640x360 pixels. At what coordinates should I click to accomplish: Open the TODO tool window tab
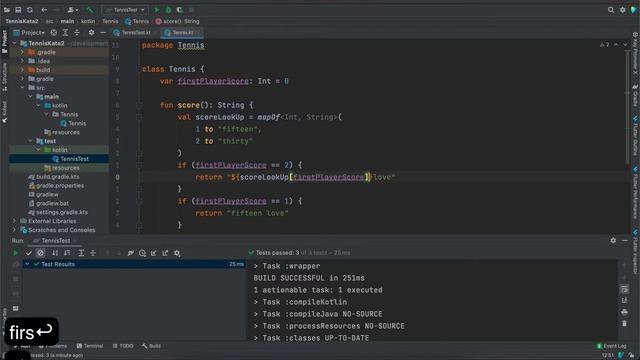click(123, 346)
